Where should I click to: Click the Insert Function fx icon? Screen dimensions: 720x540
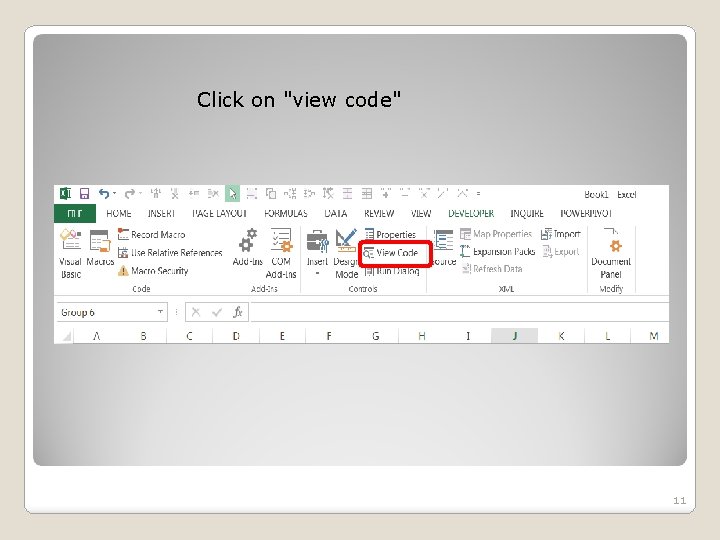[x=238, y=313]
